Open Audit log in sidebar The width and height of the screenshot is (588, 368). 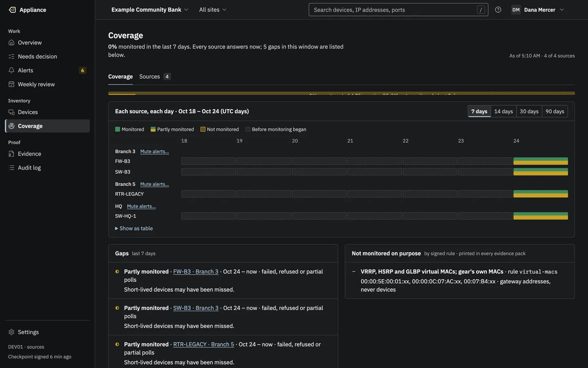(x=47, y=168)
